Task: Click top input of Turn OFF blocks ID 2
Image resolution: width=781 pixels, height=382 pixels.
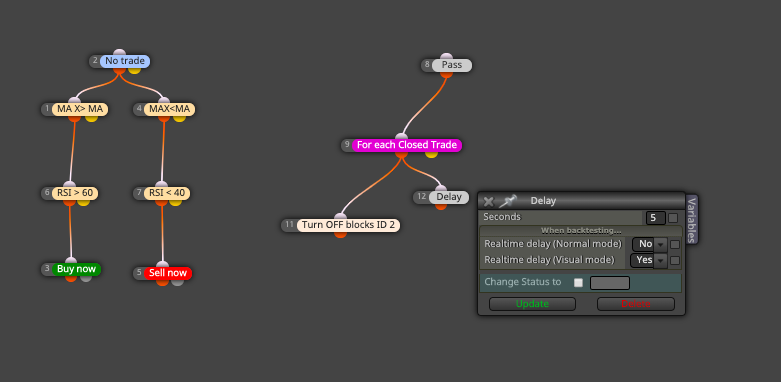Action: (340, 217)
